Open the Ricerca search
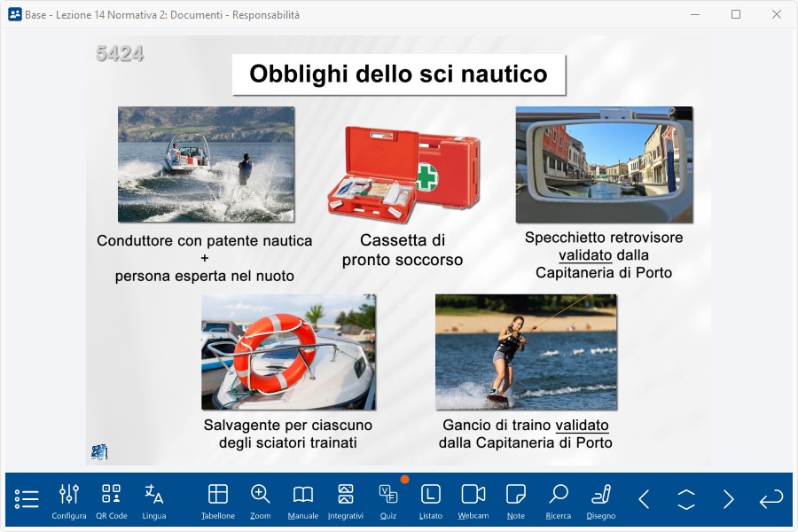 (x=559, y=501)
